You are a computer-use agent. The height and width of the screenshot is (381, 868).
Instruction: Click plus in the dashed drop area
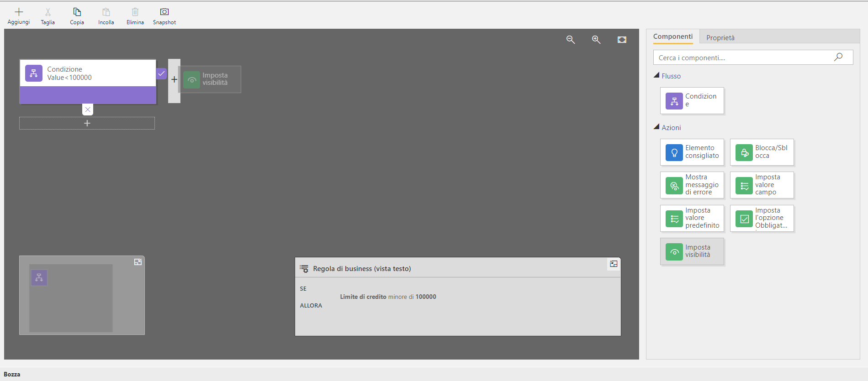click(87, 123)
